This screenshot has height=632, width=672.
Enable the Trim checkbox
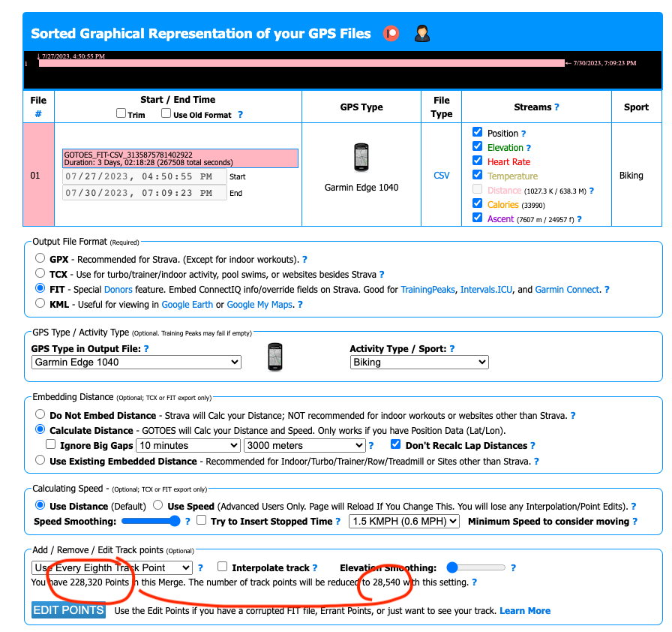(x=121, y=113)
